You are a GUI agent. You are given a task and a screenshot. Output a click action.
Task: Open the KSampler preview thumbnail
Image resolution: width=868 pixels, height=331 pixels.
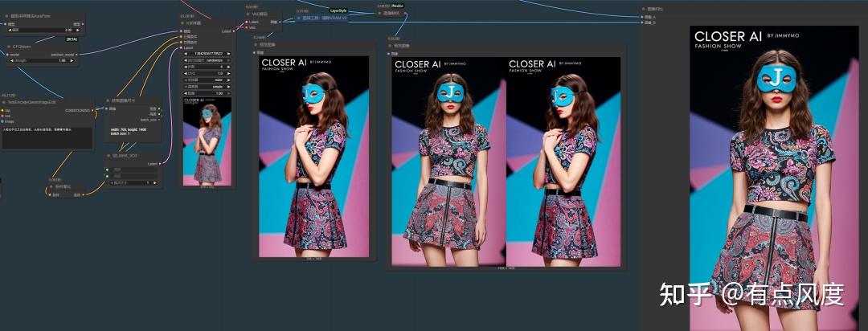pos(207,141)
